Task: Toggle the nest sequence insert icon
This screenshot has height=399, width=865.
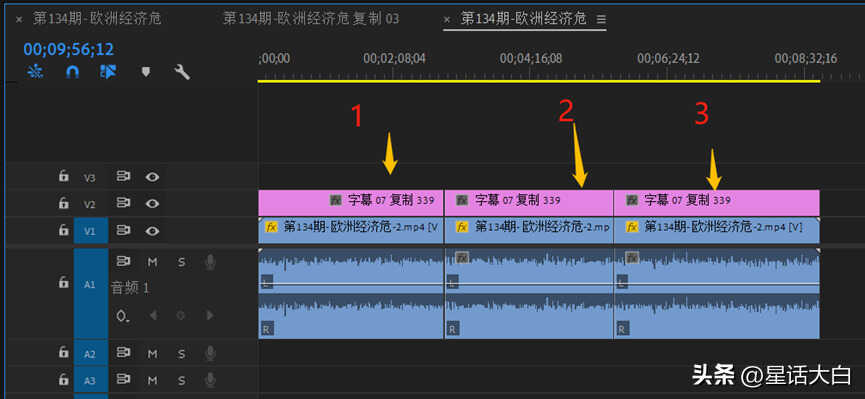Action: pyautogui.click(x=35, y=72)
